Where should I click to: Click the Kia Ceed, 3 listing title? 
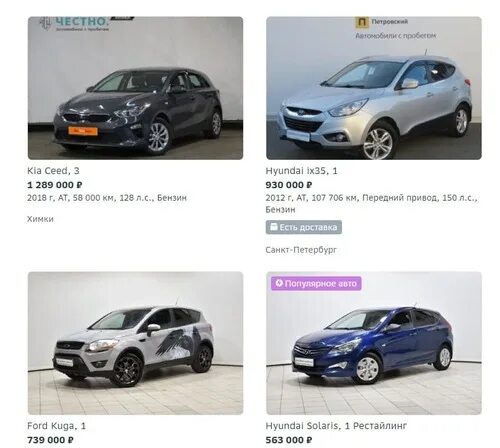click(x=53, y=171)
